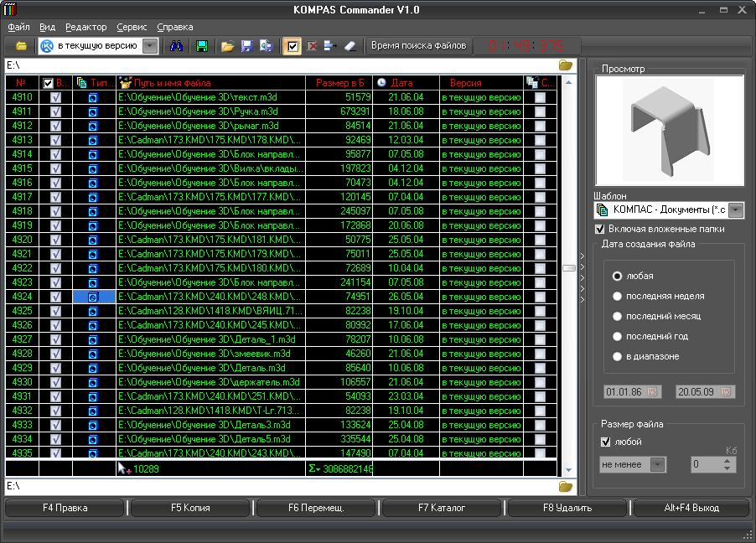Start the file search with the binoculars icon
Image resolution: width=756 pixels, height=543 pixels.
pyautogui.click(x=177, y=46)
